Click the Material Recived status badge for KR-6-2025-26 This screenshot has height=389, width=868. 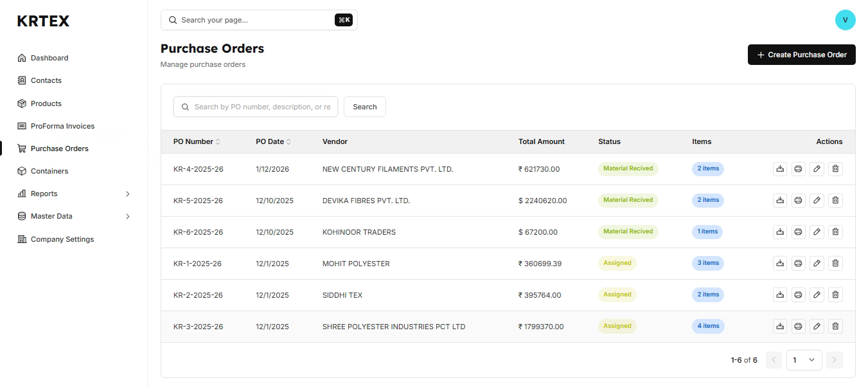pyautogui.click(x=628, y=231)
